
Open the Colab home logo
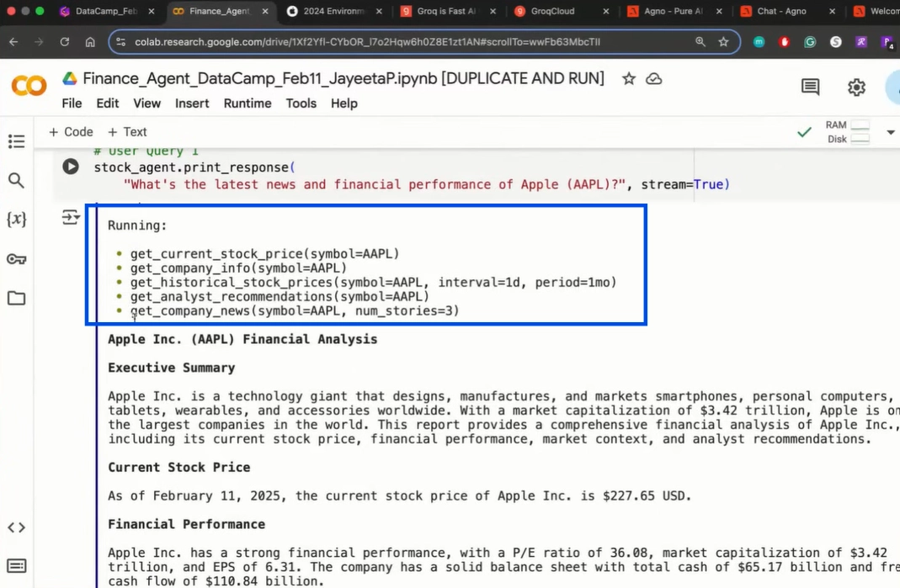pos(29,86)
